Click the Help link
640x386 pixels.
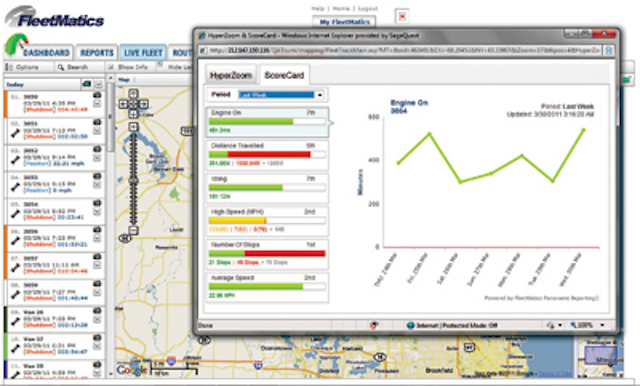pos(318,8)
